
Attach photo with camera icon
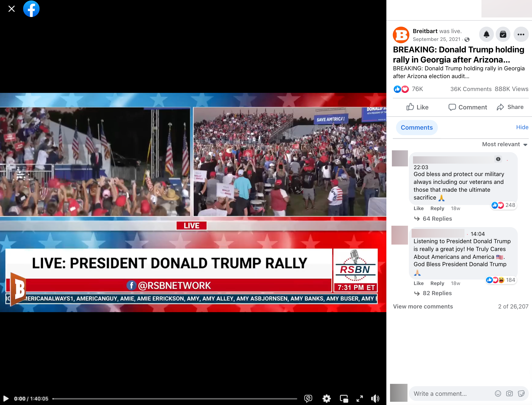[x=509, y=394]
